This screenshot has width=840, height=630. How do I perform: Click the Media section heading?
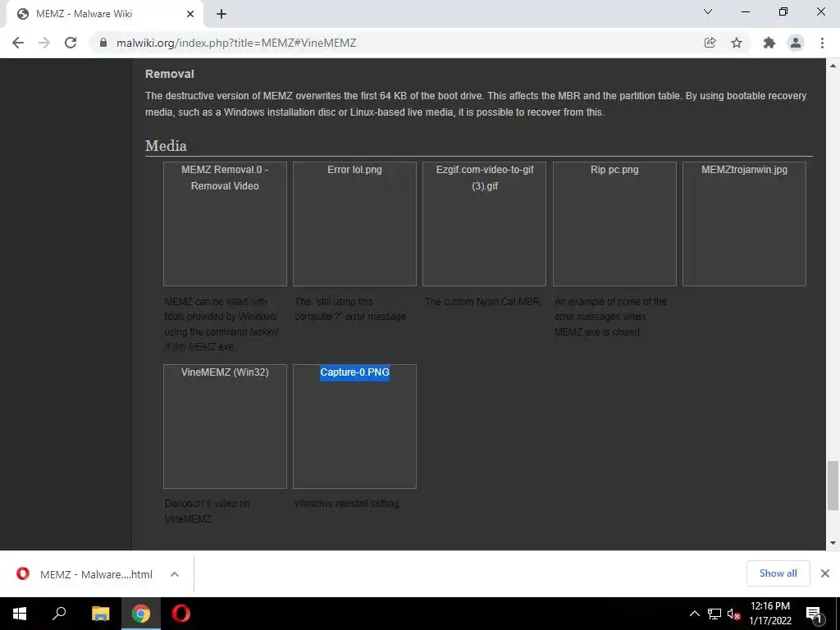(166, 146)
